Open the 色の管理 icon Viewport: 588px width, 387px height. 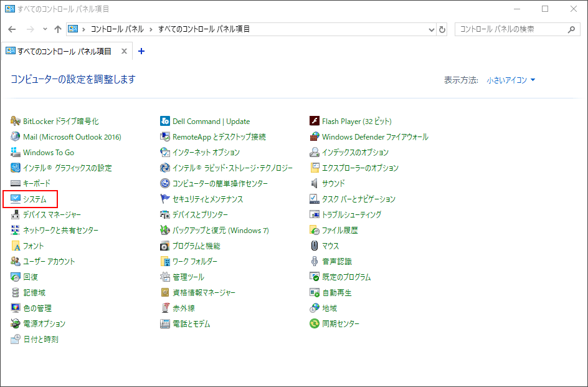click(x=16, y=308)
